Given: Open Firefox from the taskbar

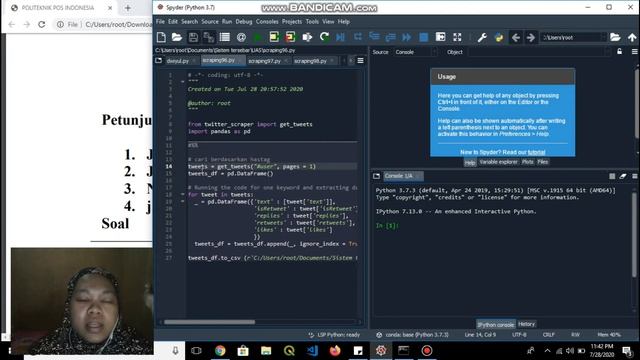Looking at the screenshot, I should tap(335, 351).
